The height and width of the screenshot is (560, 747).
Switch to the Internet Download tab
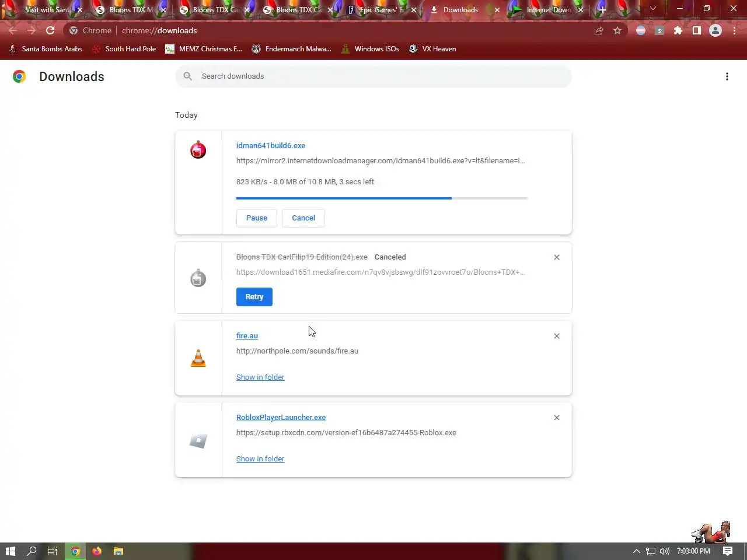click(x=547, y=10)
